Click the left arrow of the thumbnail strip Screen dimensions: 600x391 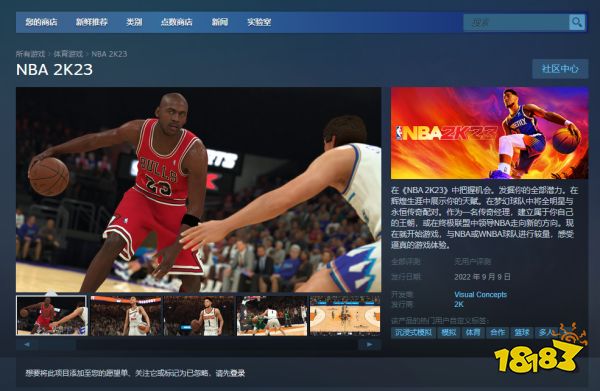click(x=26, y=345)
